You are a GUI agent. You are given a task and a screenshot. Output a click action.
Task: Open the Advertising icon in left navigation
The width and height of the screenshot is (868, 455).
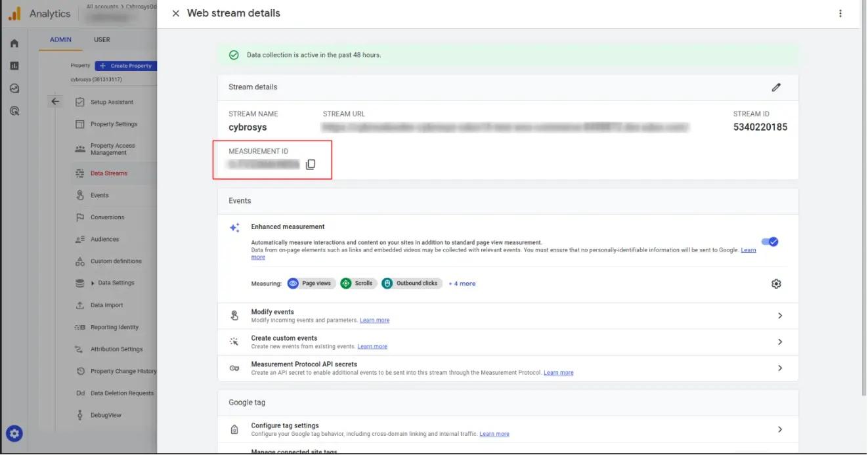(x=14, y=110)
